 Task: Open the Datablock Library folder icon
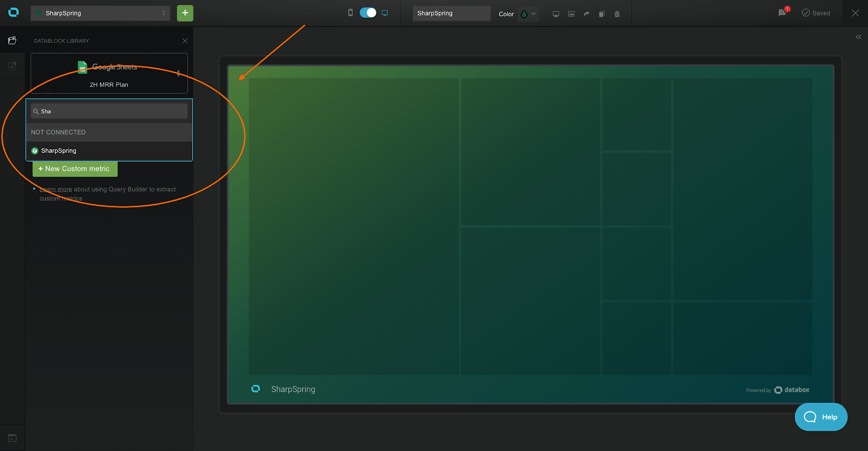coord(12,40)
